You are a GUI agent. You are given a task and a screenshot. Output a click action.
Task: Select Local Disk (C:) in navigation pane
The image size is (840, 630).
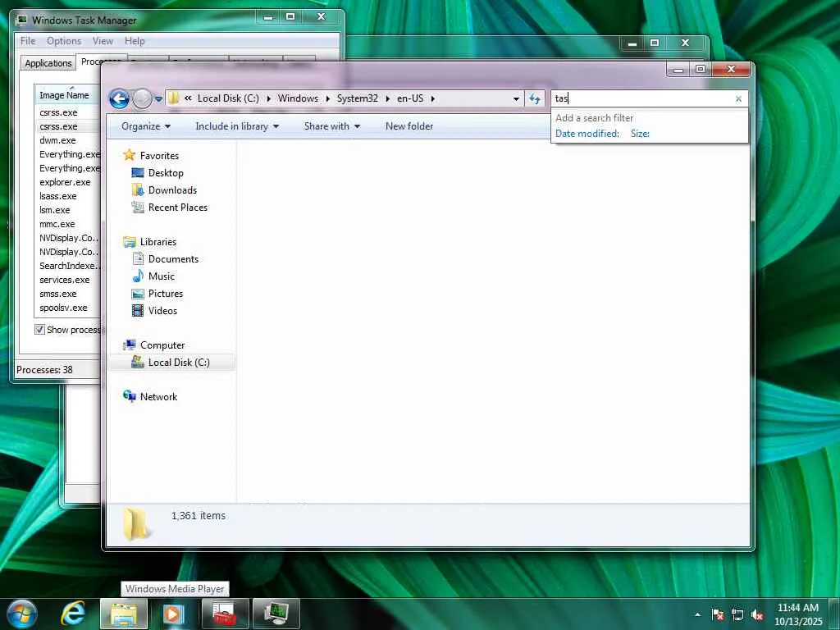(x=171, y=363)
